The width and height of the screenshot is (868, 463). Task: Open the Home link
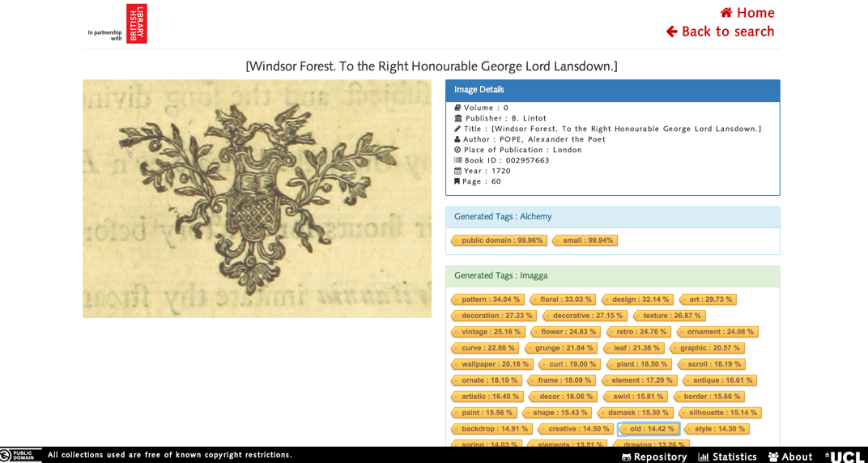point(747,13)
